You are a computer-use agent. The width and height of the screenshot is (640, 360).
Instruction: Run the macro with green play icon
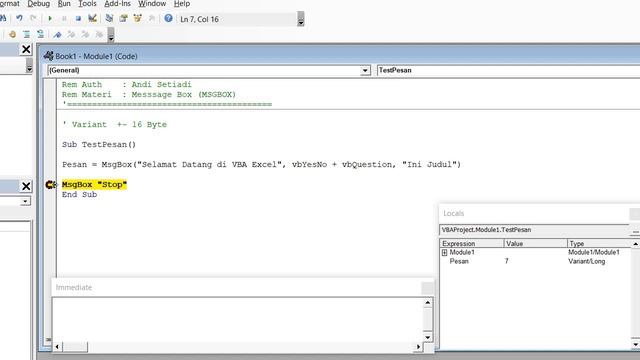(x=50, y=18)
